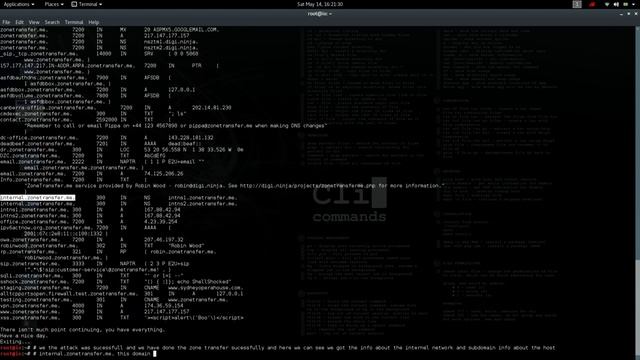Open the Edit menu
The image size is (640, 360).
tap(19, 22)
